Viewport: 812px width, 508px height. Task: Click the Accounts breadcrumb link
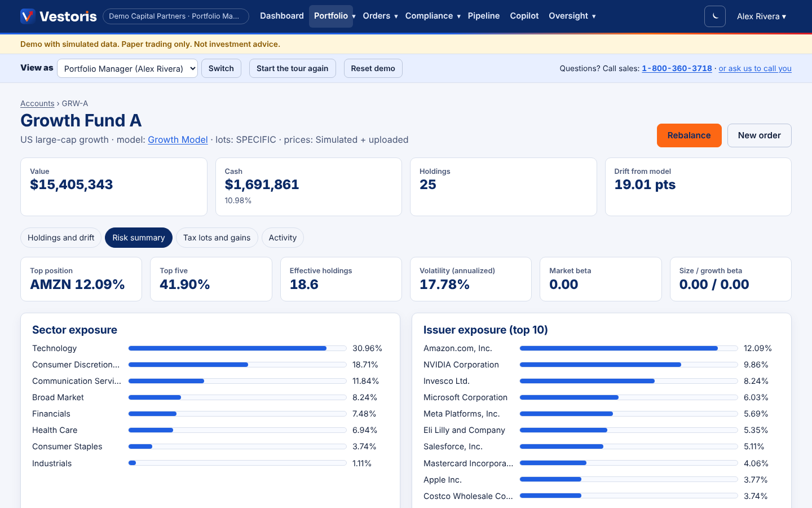tap(37, 103)
